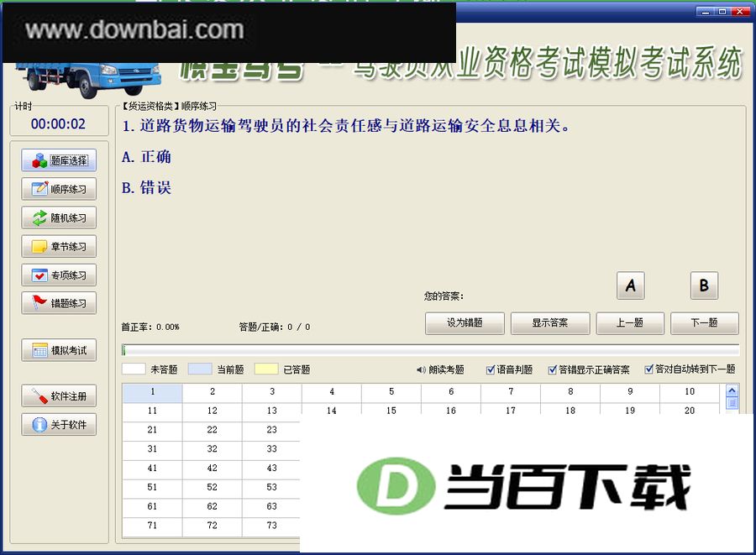Launch the 模拟考试 mock exam

59,350
